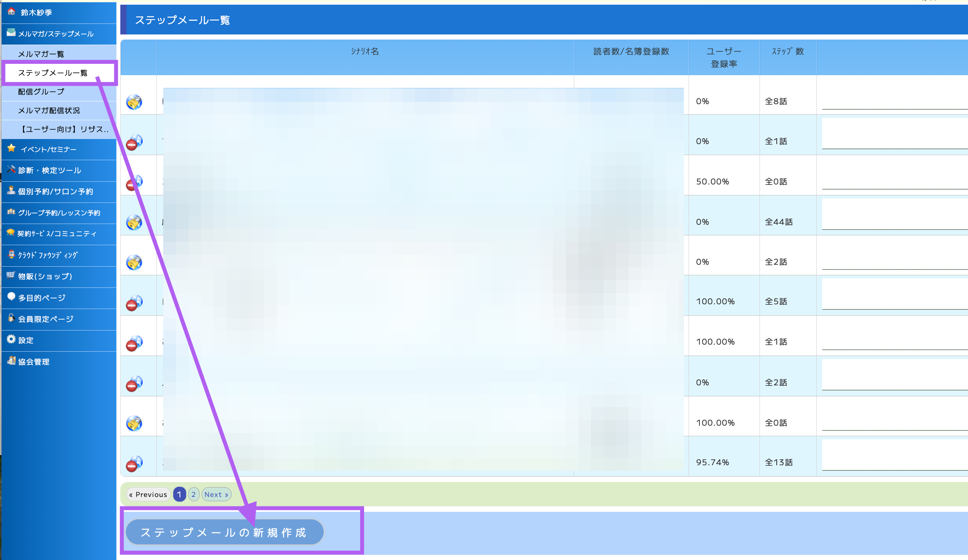
Task: Click the shopping cart icon for 物販(ショップ)
Action: click(11, 275)
